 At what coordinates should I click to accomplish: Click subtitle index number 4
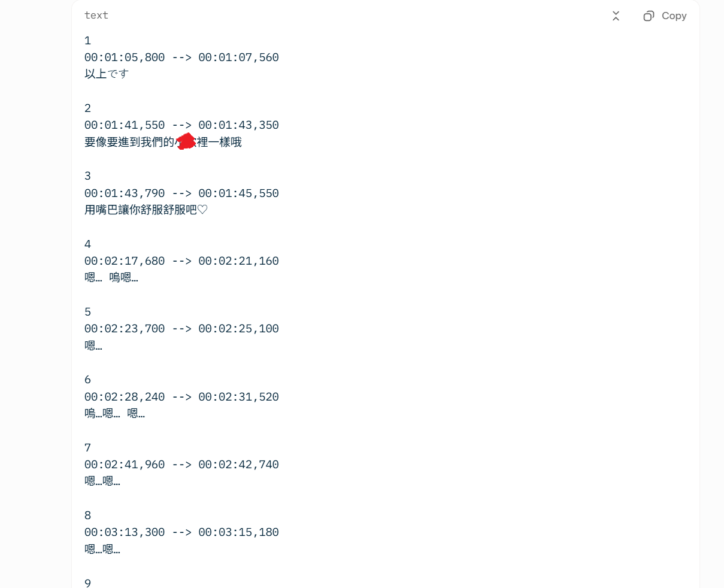(x=87, y=244)
